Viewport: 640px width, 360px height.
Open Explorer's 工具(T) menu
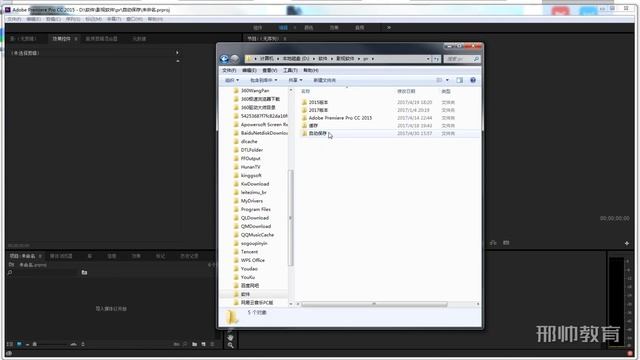click(290, 70)
